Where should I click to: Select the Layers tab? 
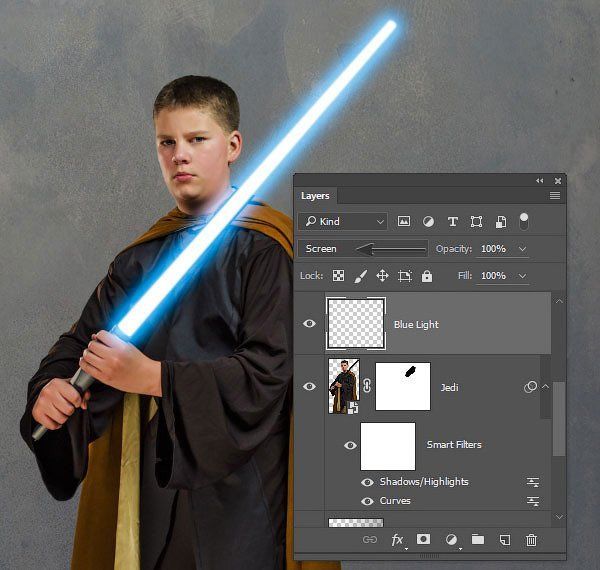(x=315, y=195)
